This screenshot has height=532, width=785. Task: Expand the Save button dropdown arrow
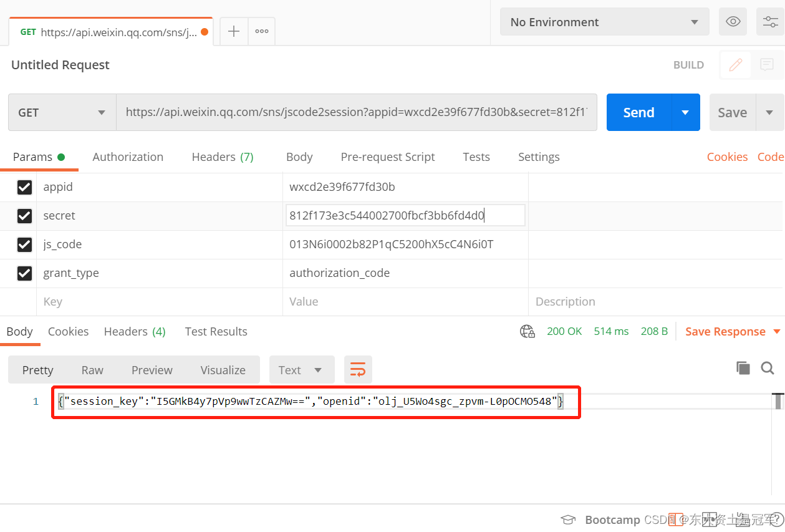pos(769,112)
